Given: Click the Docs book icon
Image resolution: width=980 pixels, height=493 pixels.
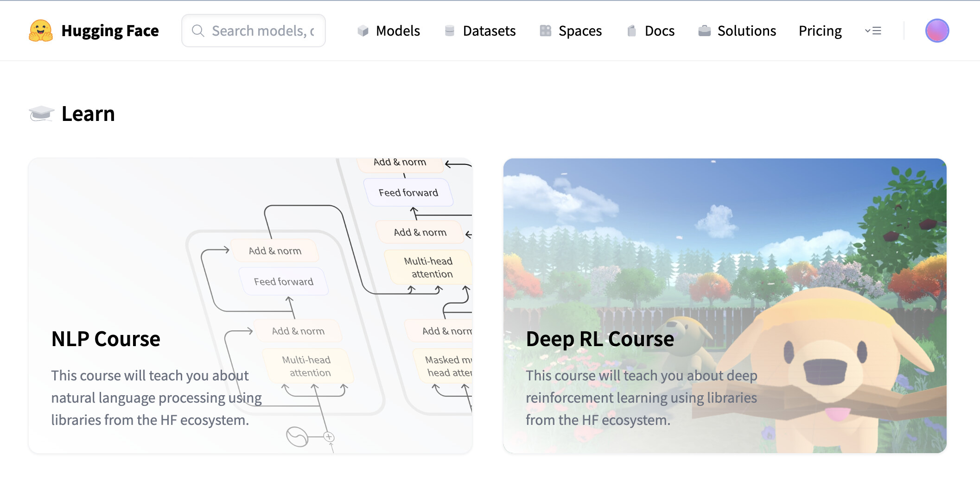Looking at the screenshot, I should tap(631, 31).
